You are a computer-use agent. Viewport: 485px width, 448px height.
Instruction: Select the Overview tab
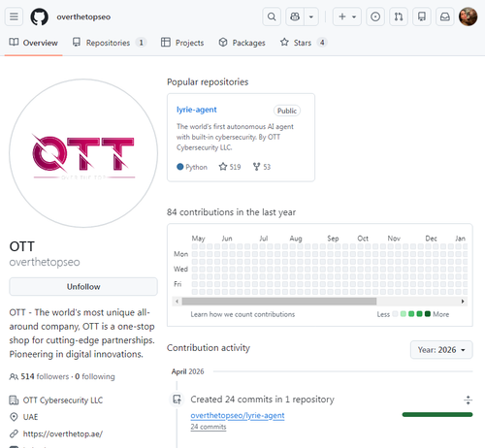tap(33, 43)
